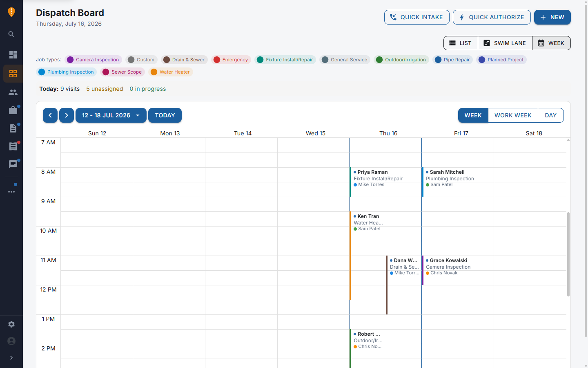588x368 pixels.
Task: Toggle Planned Project job type chip
Action: (x=501, y=60)
